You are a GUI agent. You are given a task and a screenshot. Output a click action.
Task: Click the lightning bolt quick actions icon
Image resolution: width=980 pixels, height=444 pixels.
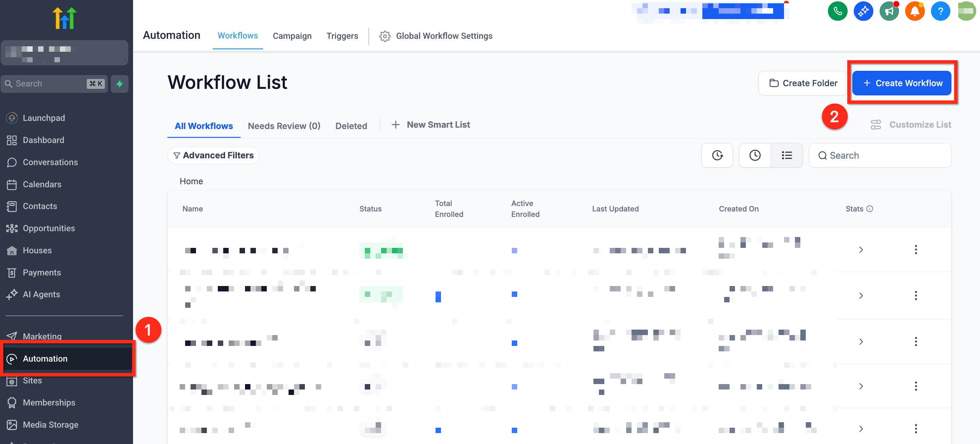tap(119, 84)
